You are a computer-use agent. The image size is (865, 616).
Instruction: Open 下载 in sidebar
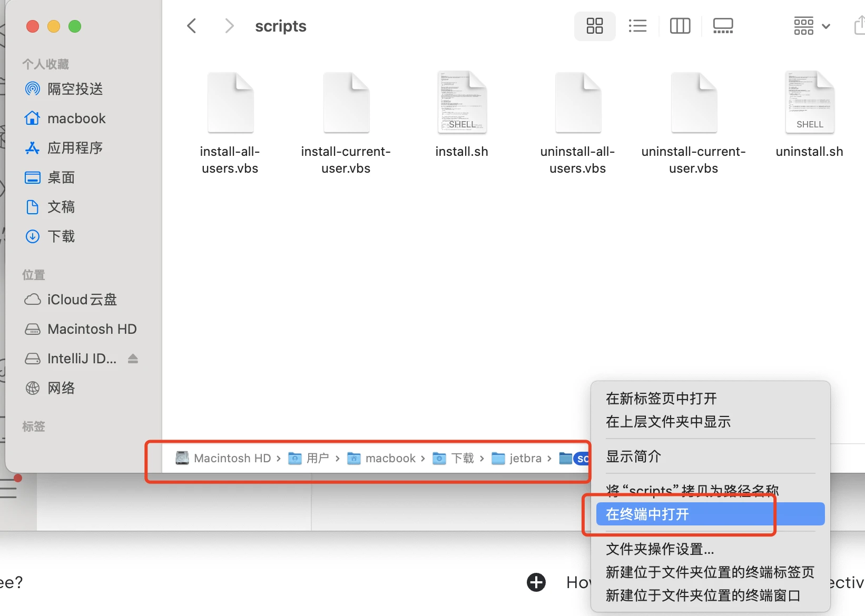(x=50, y=236)
